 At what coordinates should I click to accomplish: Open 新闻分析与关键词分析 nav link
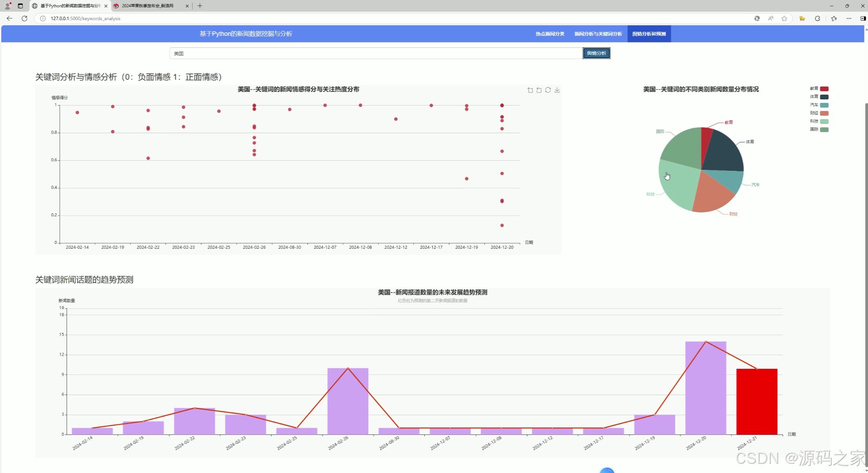point(598,34)
